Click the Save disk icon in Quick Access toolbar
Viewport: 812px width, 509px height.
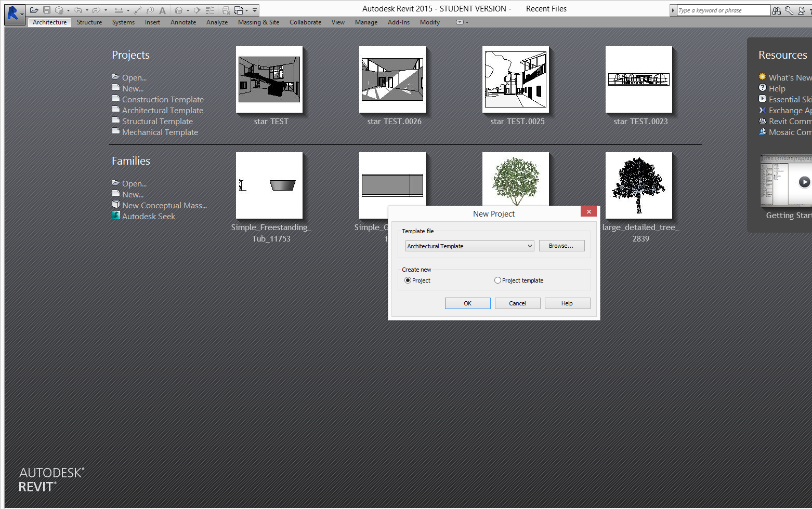pos(47,10)
